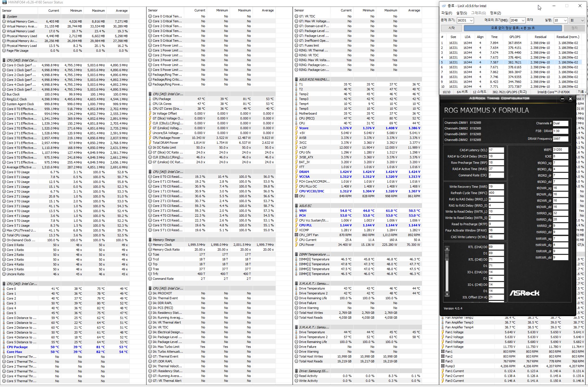Click the ASUS ROG MAXIMUS group icon
Image resolution: width=588 pixels, height=387 pixels.
296,79
